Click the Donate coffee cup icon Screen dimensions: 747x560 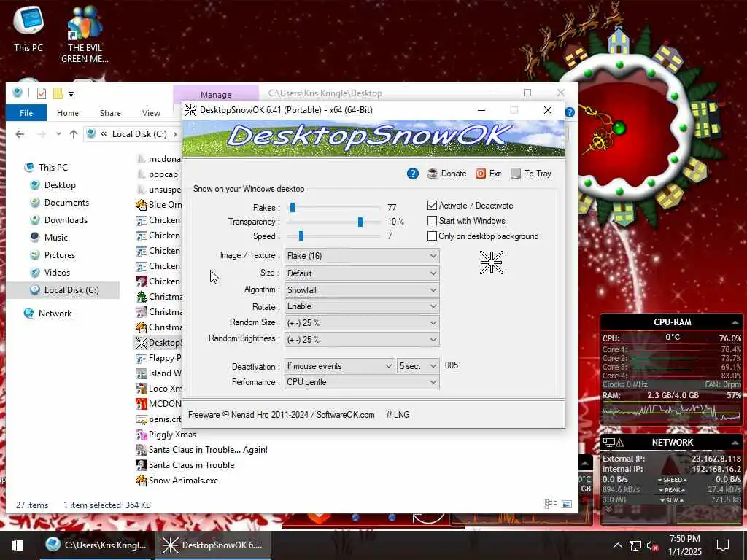point(432,174)
